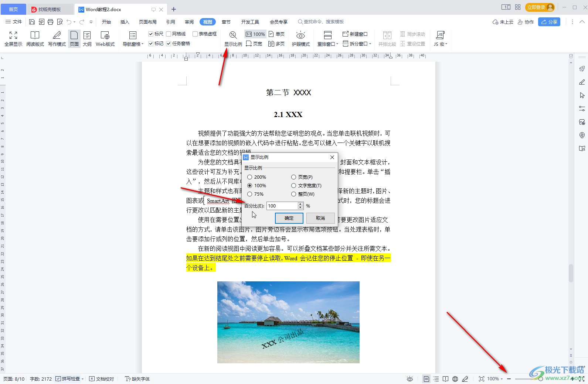Open 文档校对 document proofreading
Screen dimensions: 588x384
click(102, 379)
